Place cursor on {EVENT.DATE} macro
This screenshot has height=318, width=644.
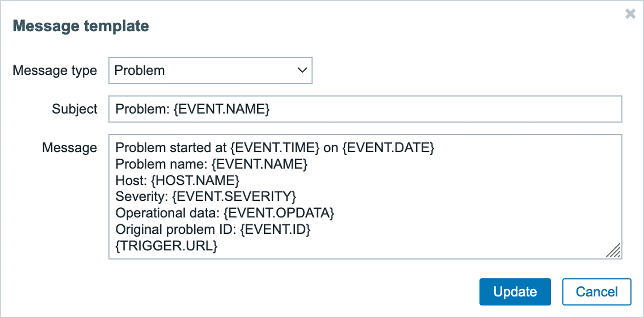pos(388,147)
